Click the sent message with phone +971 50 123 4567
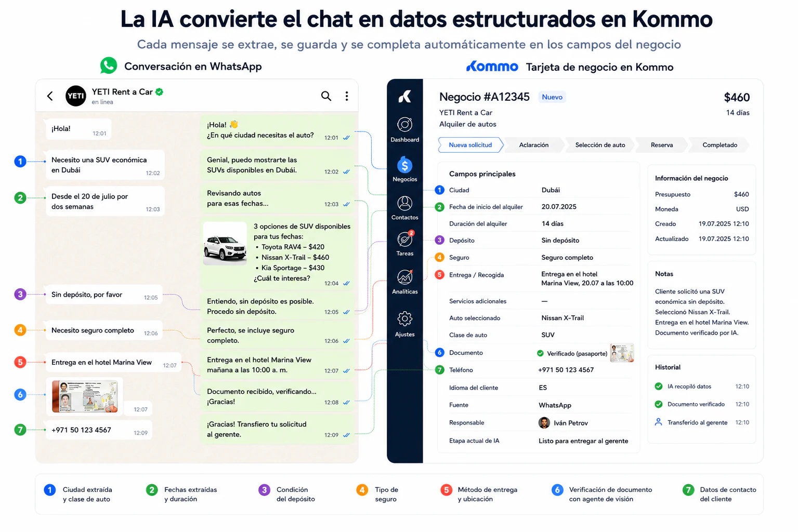Image resolution: width=798 pixels, height=532 pixels. (x=99, y=430)
